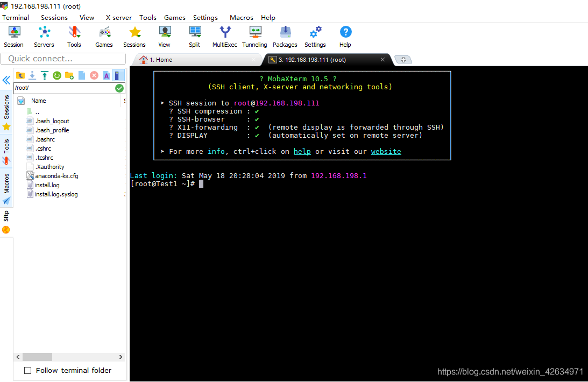Click the SFTP toolbar icon with letter A
The image size is (588, 382).
(107, 76)
